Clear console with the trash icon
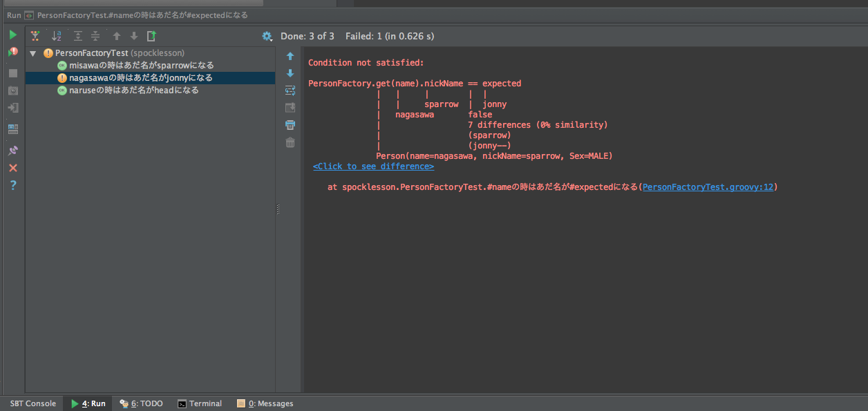The image size is (868, 411). [x=290, y=142]
